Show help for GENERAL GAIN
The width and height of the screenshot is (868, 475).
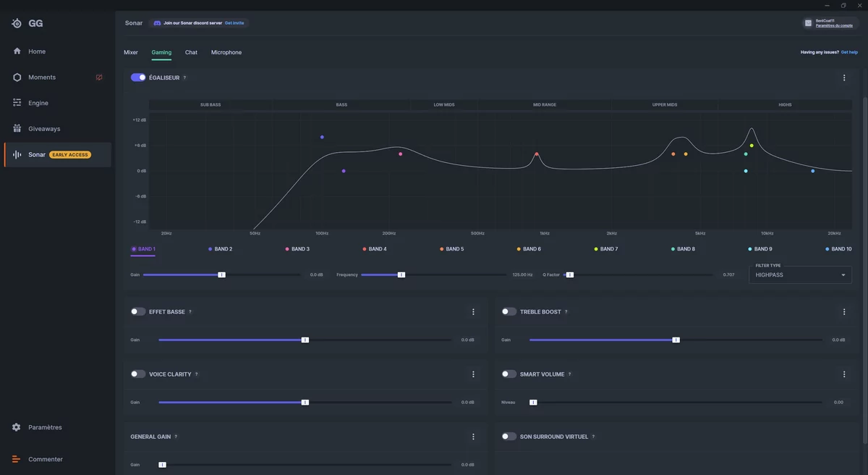176,437
